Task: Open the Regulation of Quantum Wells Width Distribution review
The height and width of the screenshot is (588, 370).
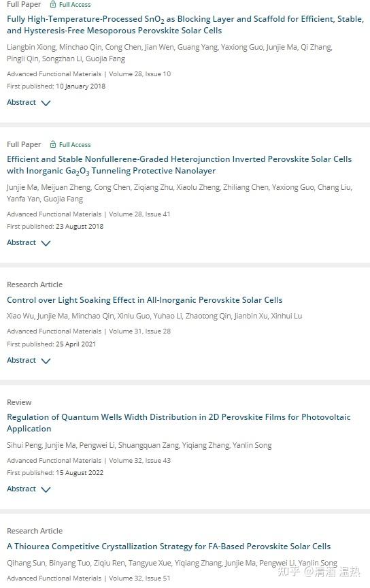Action: 179,423
